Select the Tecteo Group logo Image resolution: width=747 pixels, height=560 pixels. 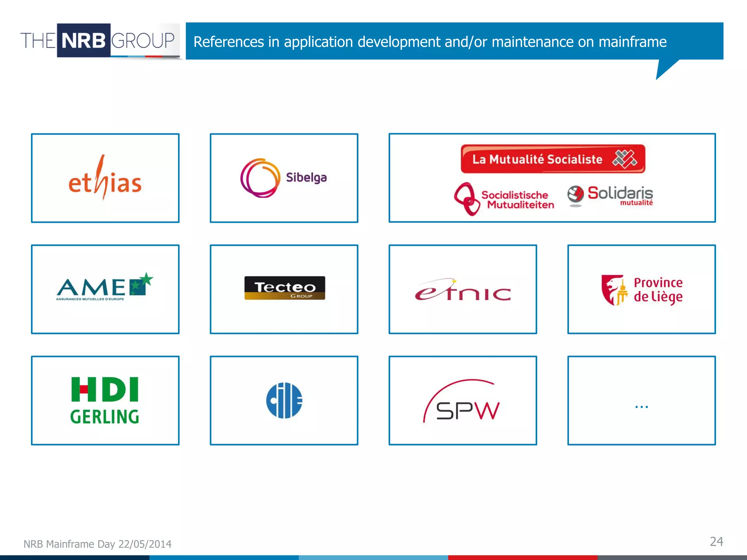pos(285,288)
